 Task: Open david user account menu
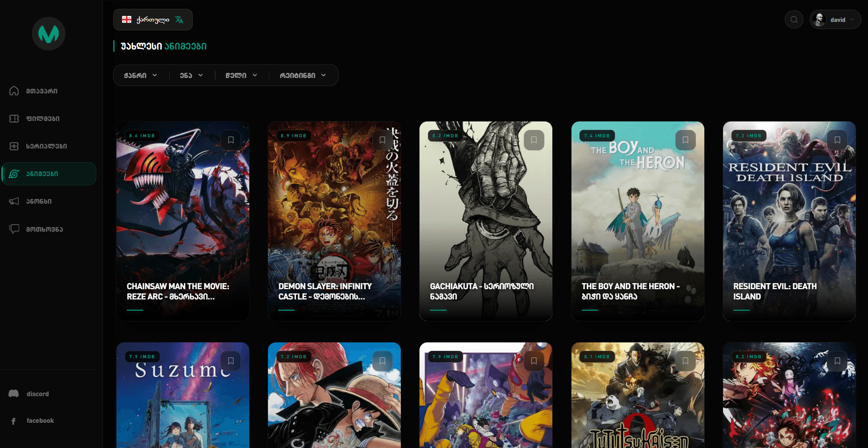tap(835, 20)
